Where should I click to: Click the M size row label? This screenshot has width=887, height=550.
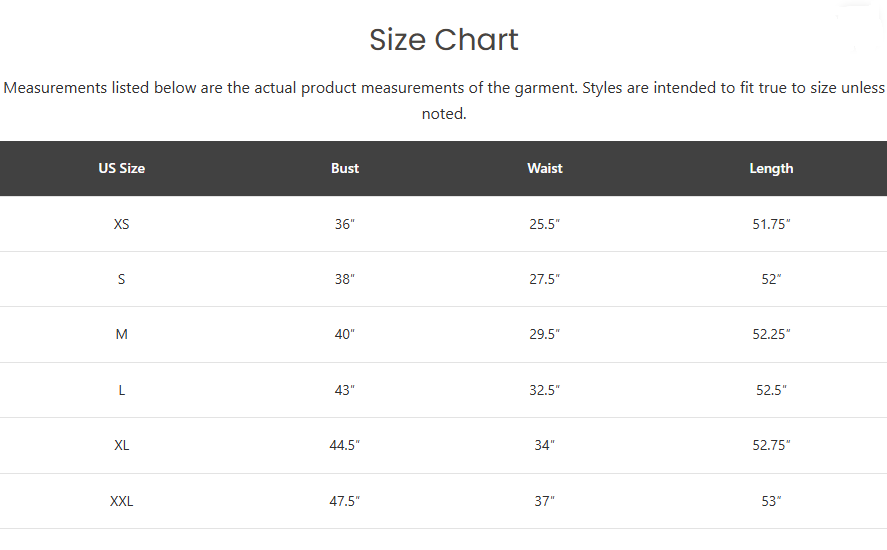coord(122,334)
